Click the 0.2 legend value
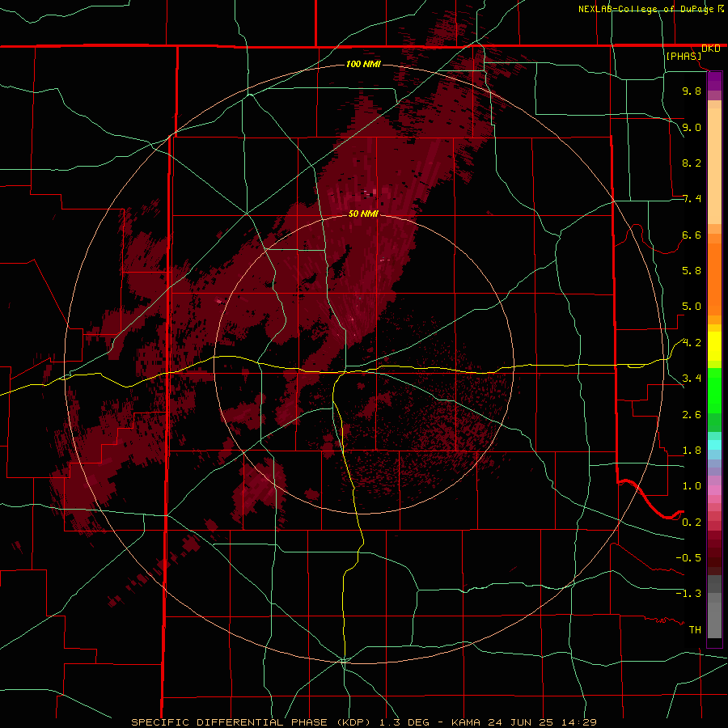728x728 pixels. coord(692,523)
